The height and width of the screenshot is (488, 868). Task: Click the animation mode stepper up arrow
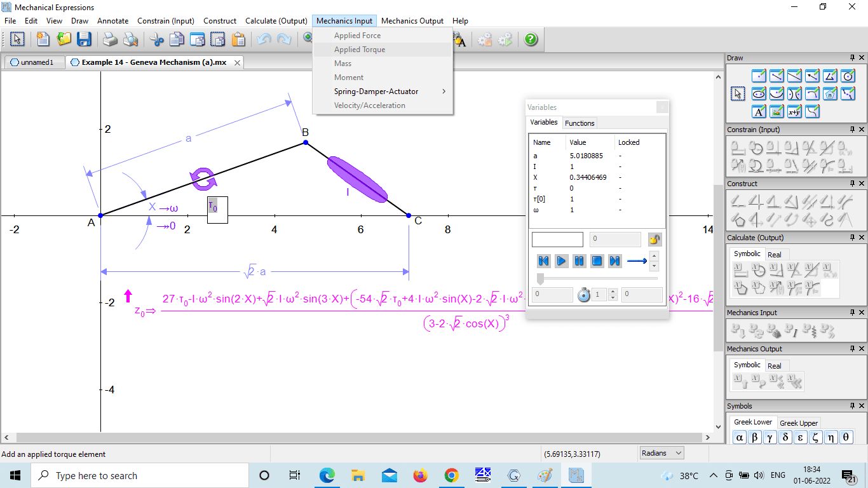[x=654, y=255]
